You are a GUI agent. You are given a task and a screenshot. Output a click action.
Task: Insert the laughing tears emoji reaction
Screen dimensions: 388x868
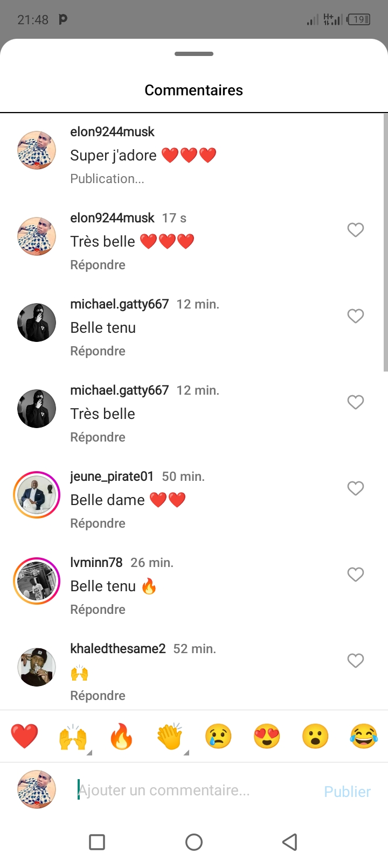[x=364, y=736]
